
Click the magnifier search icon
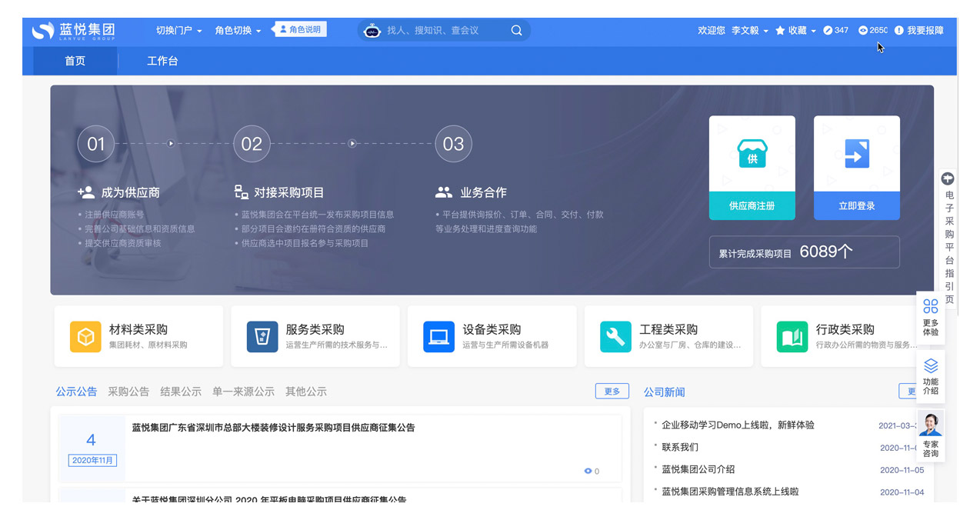tap(516, 31)
